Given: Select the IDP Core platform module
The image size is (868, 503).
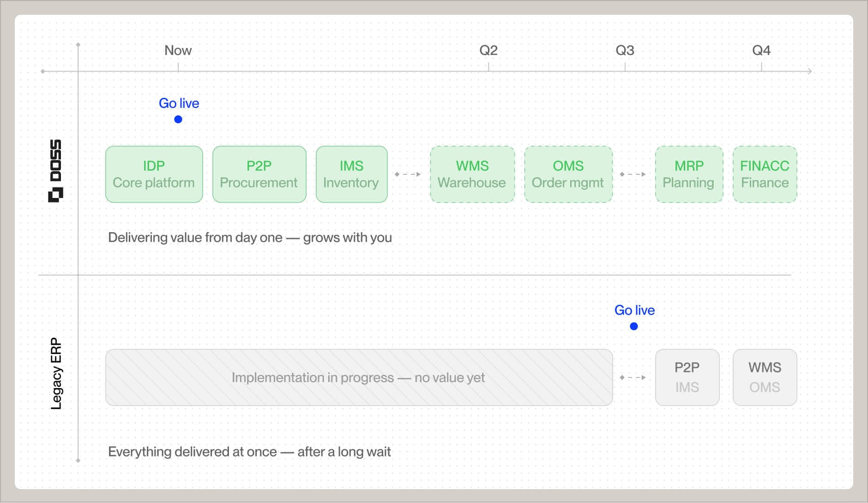Looking at the screenshot, I should (x=154, y=174).
